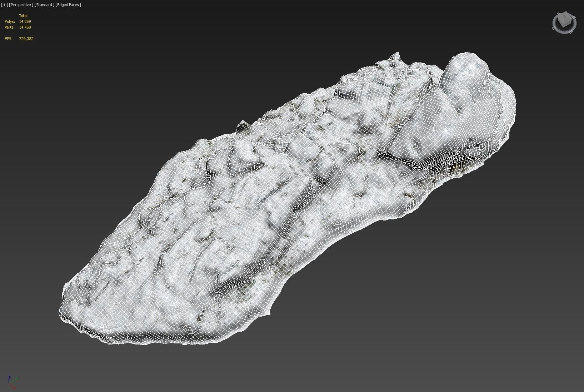Click the Verts: statistics label
584x392 pixels.
(10, 27)
